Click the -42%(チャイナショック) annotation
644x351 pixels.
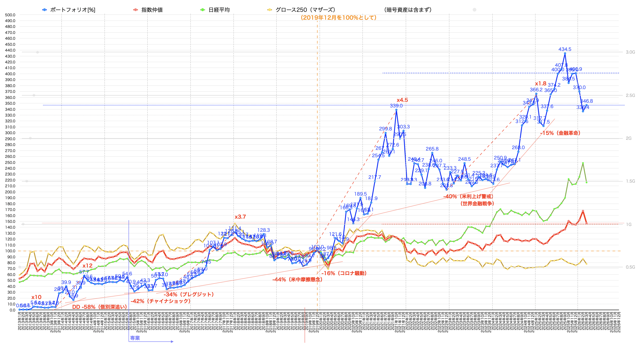coord(160,301)
